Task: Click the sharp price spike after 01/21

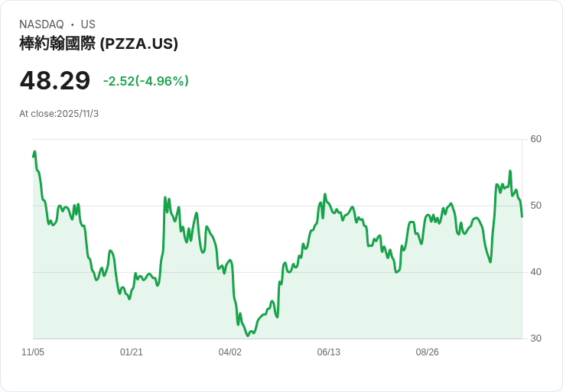Action: click(165, 197)
